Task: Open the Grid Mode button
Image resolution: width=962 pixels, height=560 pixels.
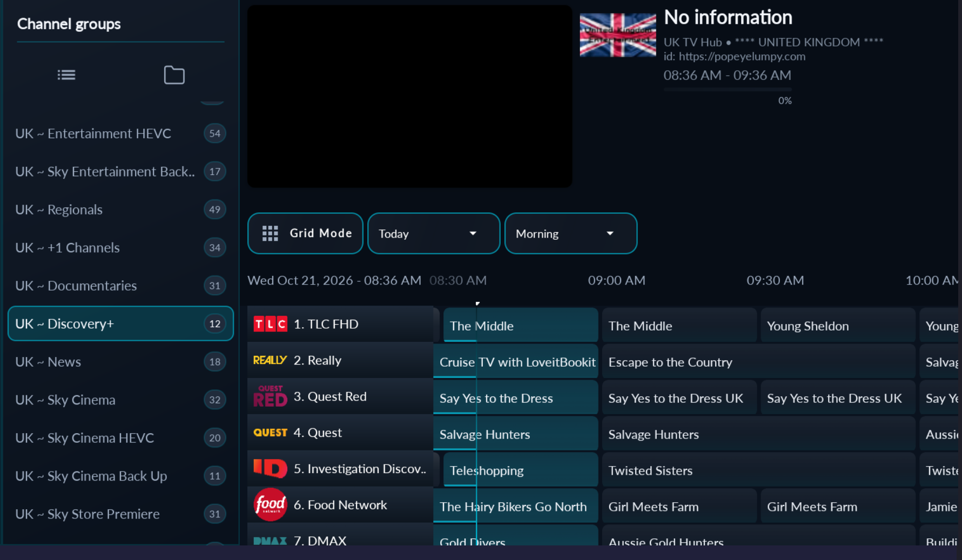Action: [x=305, y=233]
